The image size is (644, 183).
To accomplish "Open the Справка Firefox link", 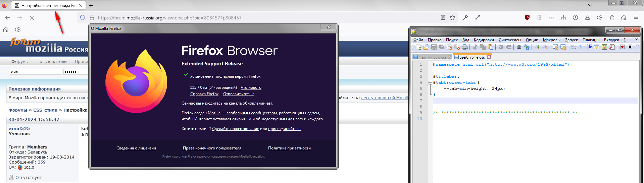I will click(204, 94).
